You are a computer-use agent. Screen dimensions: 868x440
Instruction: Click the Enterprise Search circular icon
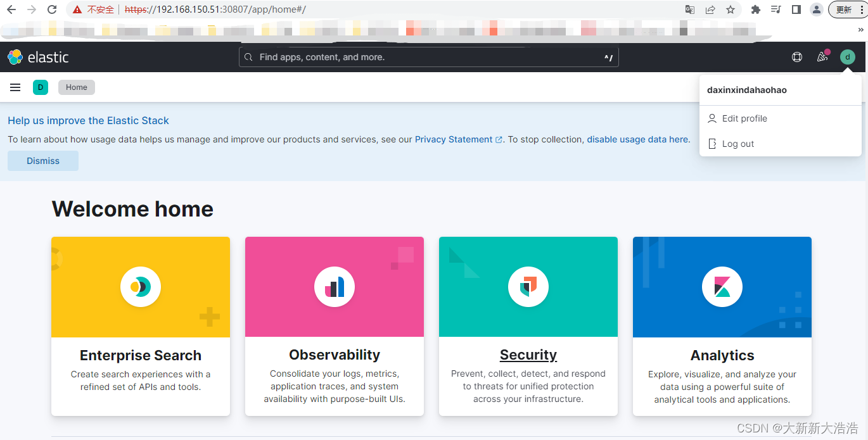click(141, 287)
